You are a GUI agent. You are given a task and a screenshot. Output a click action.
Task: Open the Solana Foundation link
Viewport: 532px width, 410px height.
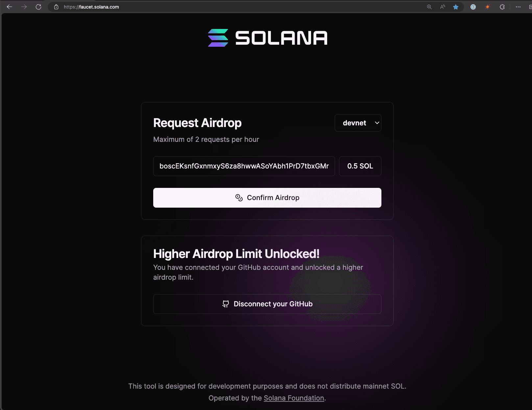293,398
